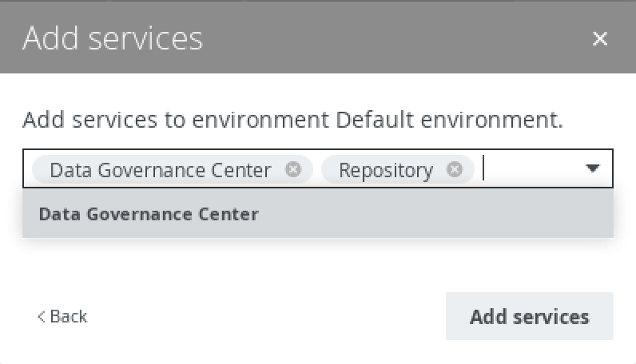Click the services dropdown arrow

pyautogui.click(x=592, y=168)
